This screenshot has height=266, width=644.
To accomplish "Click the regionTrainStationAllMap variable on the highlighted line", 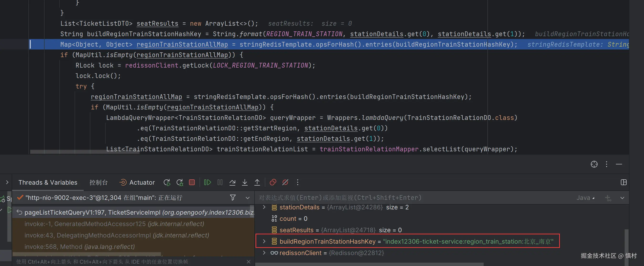I will click(x=182, y=44).
